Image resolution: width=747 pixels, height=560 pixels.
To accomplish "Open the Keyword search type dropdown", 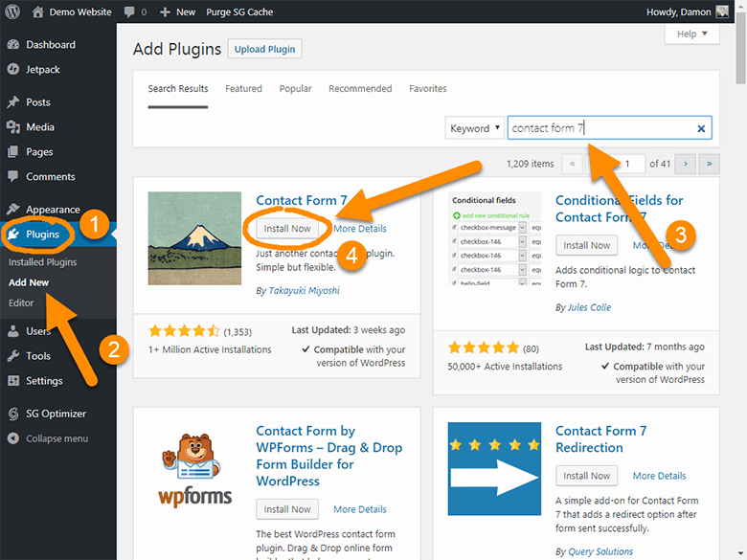I will 474,128.
